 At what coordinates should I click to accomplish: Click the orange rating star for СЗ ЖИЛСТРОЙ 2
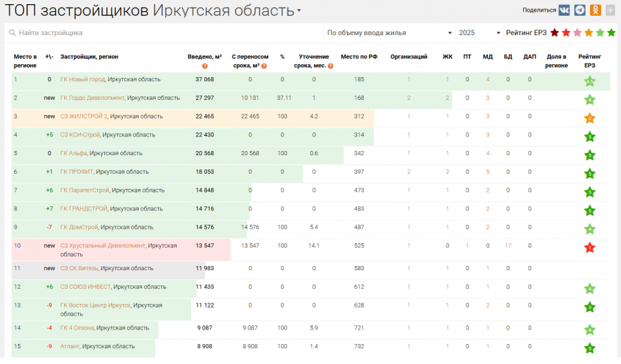(x=589, y=118)
